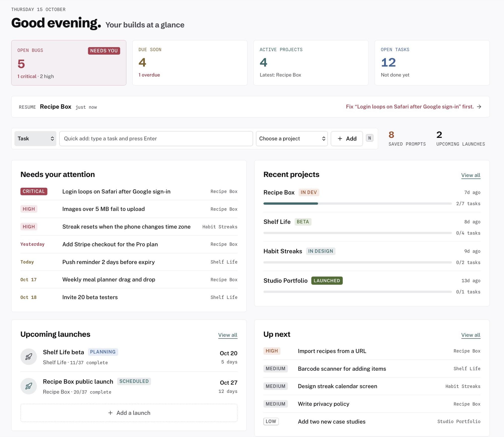504x437 pixels.
Task: Open the Open Tasks summary card
Action: (x=432, y=63)
